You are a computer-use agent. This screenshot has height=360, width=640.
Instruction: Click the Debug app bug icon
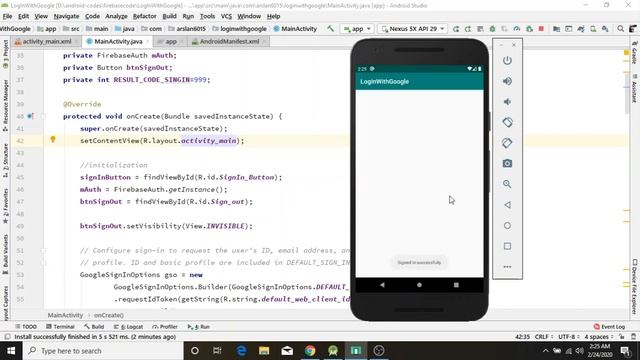[492, 29]
